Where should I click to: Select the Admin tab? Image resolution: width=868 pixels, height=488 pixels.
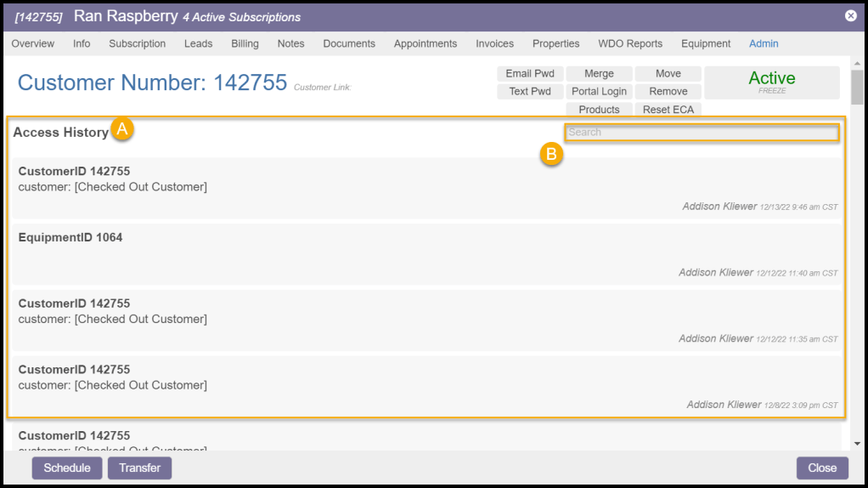tap(763, 43)
